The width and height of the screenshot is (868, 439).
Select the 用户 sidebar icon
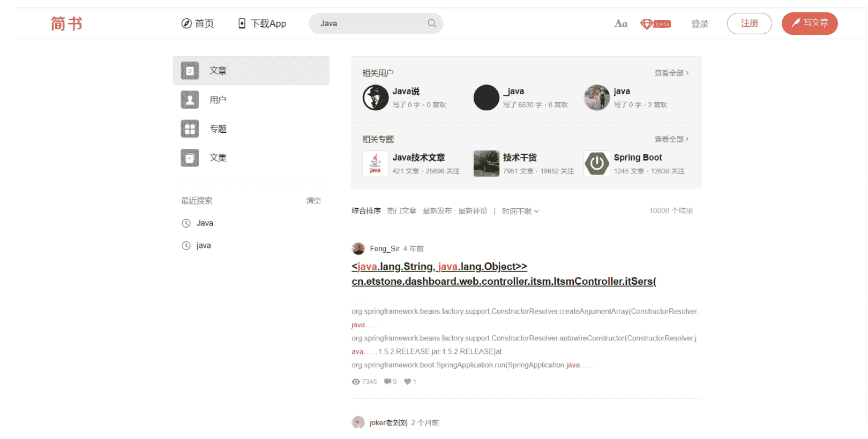[190, 100]
